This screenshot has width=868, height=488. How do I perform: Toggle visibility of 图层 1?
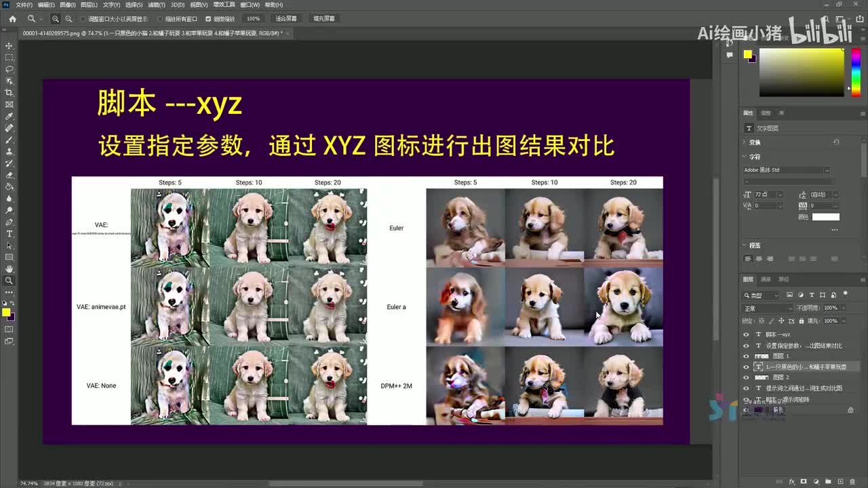click(x=747, y=356)
